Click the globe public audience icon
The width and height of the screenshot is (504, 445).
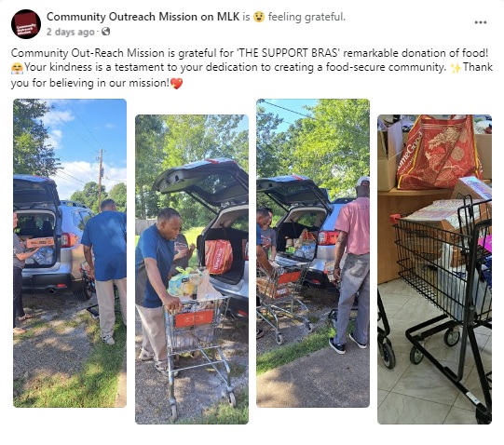[106, 32]
